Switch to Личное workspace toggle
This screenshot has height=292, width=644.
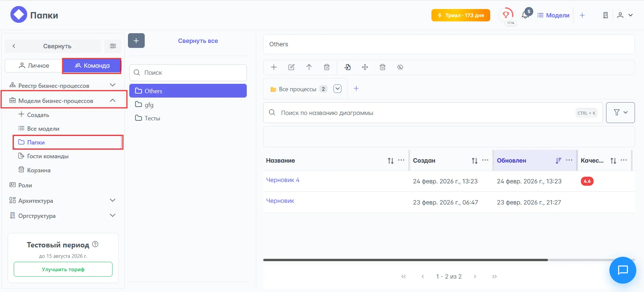[34, 66]
